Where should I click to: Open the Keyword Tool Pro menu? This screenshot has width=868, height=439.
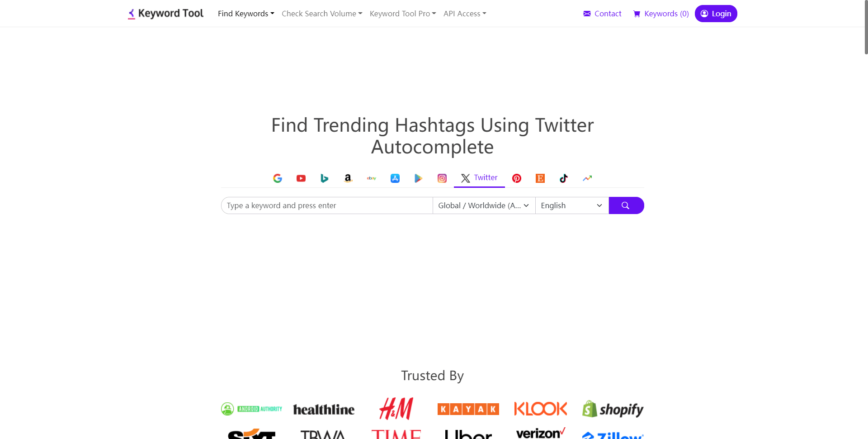click(x=403, y=14)
